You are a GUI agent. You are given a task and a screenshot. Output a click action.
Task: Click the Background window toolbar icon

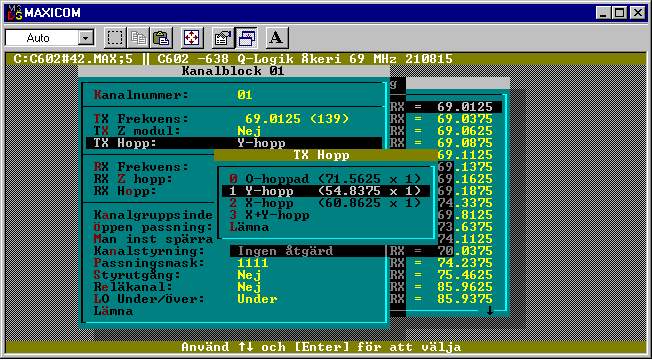coord(246,38)
